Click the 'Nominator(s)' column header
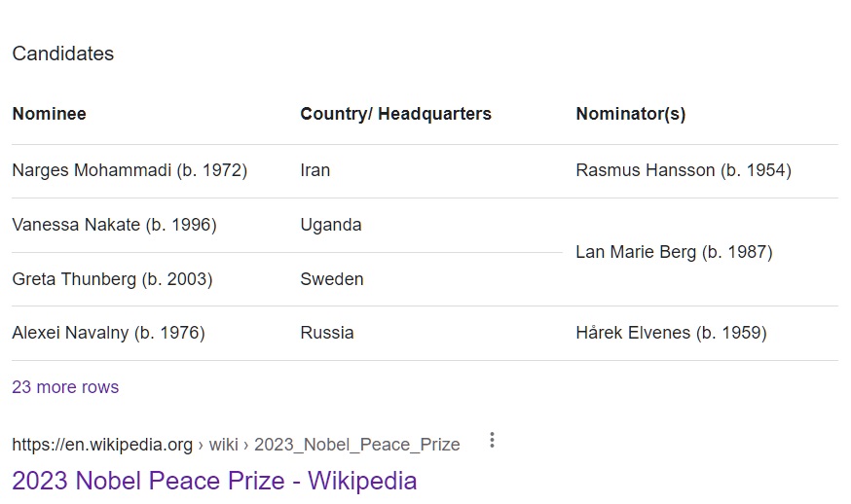Viewport: 851px width, 504px height. [631, 114]
